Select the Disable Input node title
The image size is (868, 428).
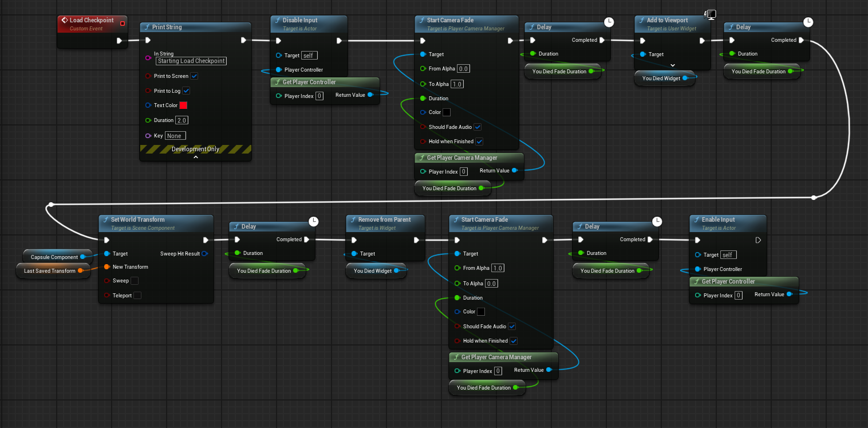pos(300,20)
